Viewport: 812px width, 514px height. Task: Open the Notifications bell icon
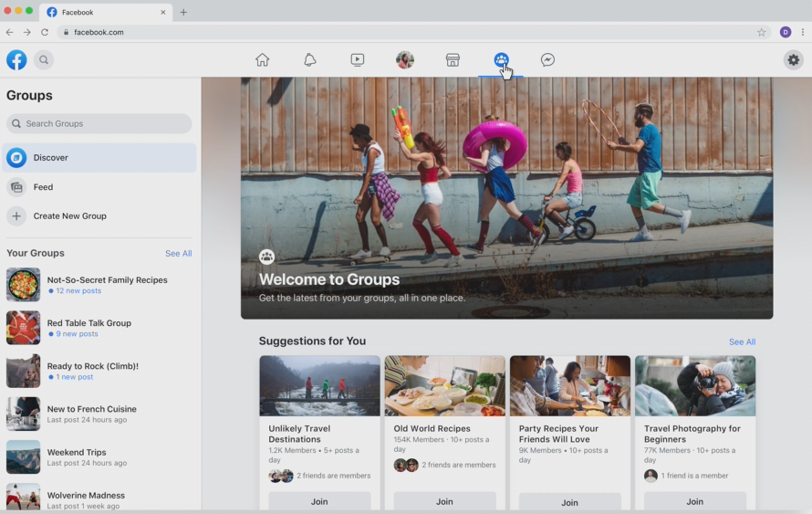tap(310, 60)
